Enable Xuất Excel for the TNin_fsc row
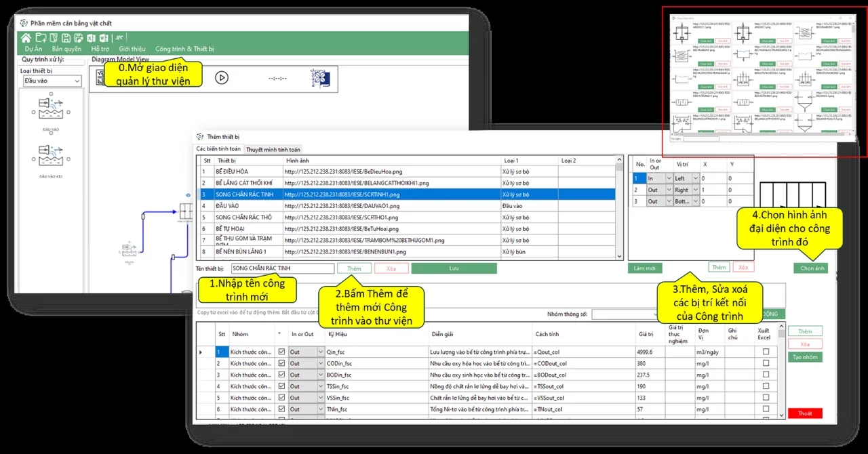Viewport: 868px width, 454px height. tap(766, 409)
